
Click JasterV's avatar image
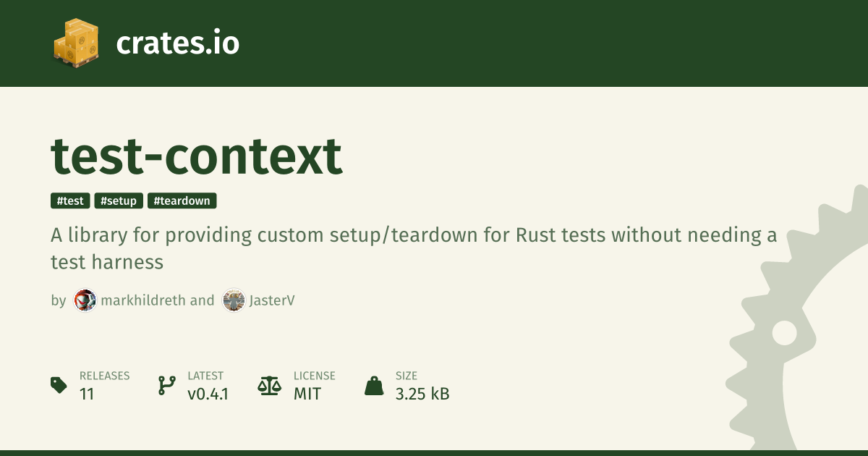coord(234,300)
